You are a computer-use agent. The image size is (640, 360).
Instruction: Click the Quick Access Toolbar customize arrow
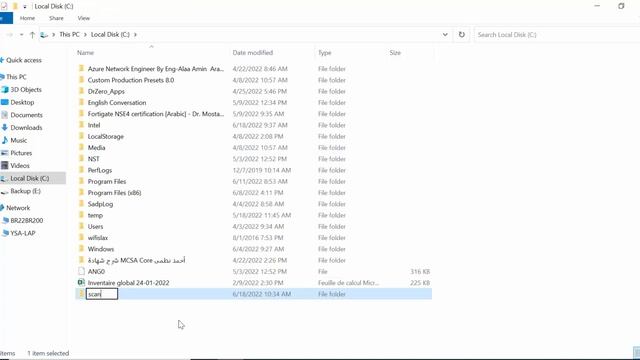coord(25,7)
